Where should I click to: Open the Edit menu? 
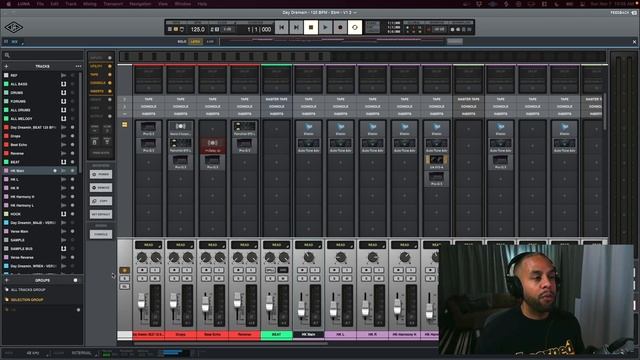[54, 4]
